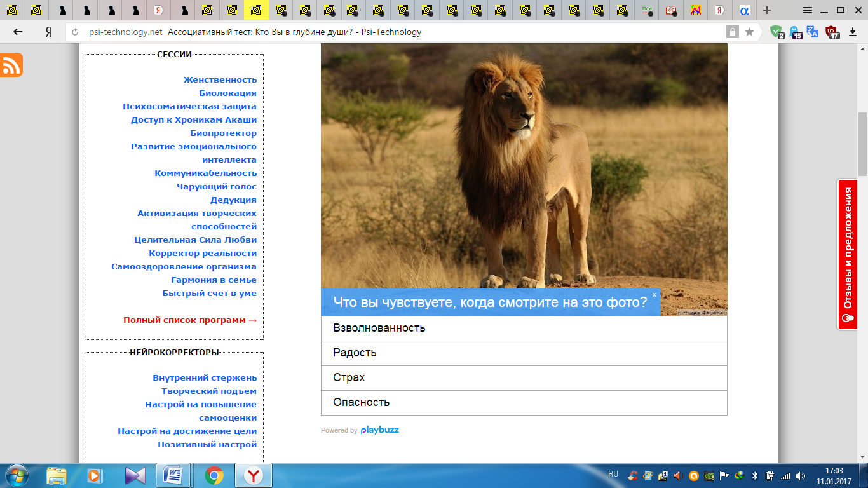
Task: Open Корректор реальности link
Action: (x=203, y=253)
